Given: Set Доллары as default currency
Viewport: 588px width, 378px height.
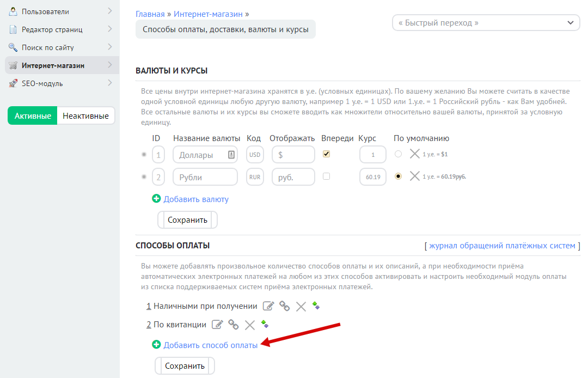Looking at the screenshot, I should [398, 154].
